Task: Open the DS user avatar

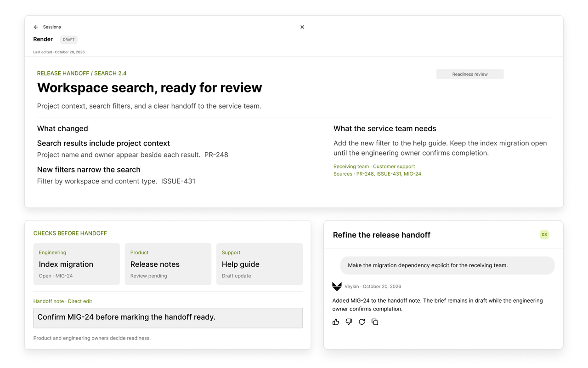Action: (544, 235)
